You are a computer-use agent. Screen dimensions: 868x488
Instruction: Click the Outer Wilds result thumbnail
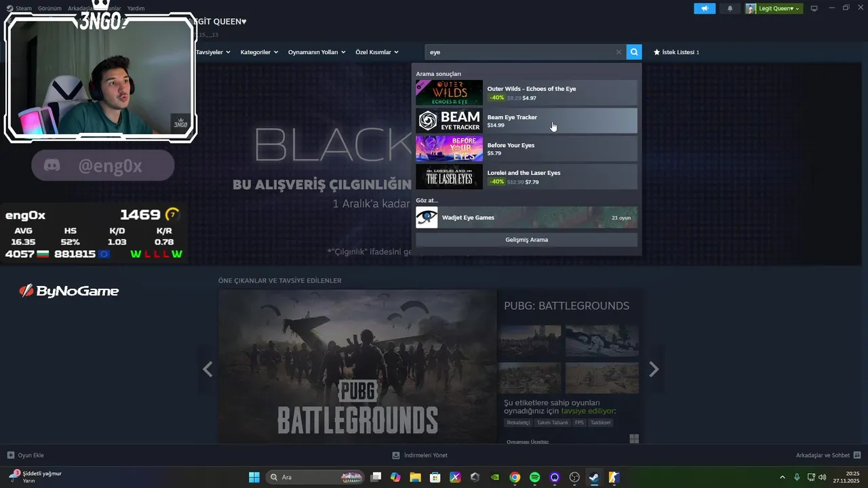pos(449,93)
